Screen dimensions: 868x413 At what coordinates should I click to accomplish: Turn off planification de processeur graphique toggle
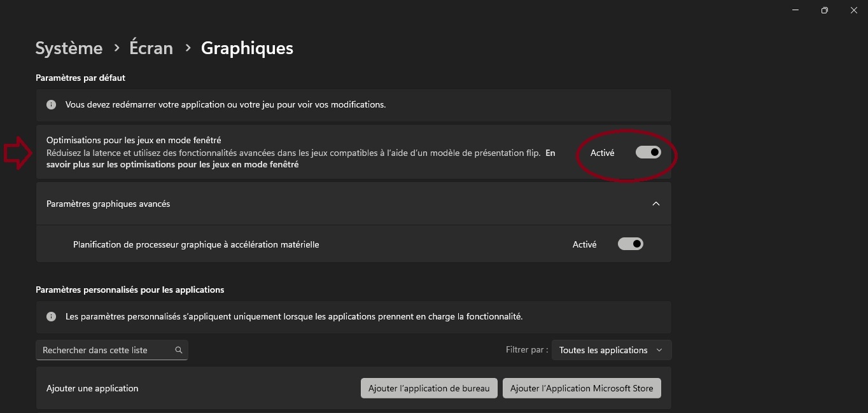click(631, 244)
